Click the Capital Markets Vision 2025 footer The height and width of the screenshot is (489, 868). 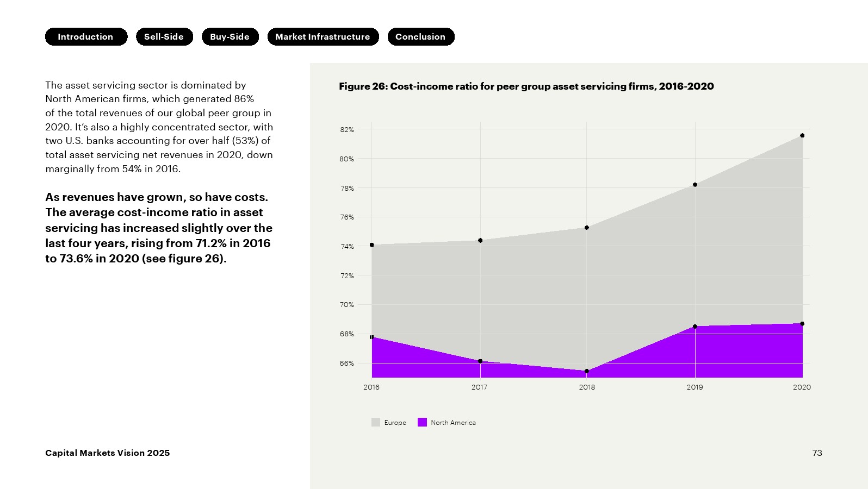point(108,453)
